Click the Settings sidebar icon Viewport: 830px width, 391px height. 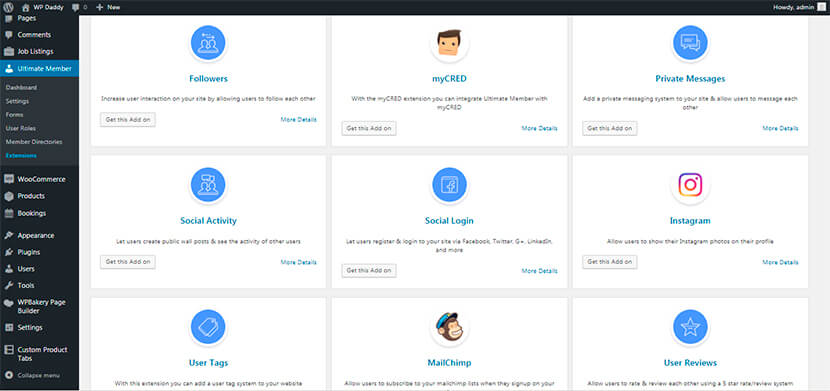pyautogui.click(x=8, y=328)
